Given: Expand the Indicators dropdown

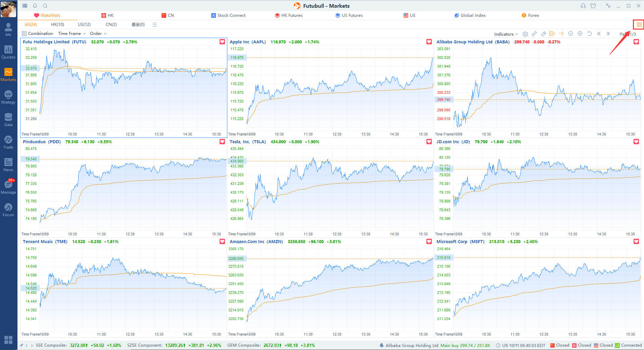Looking at the screenshot, I should pyautogui.click(x=506, y=34).
